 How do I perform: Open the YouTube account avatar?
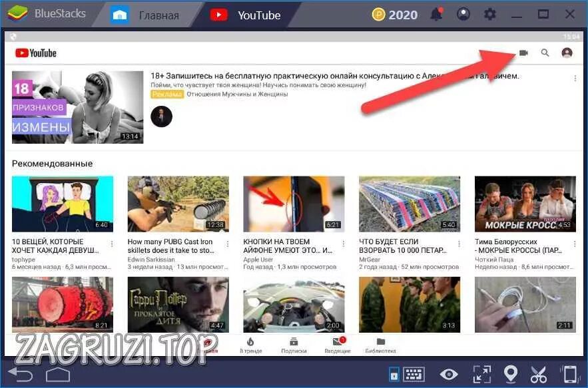point(567,53)
